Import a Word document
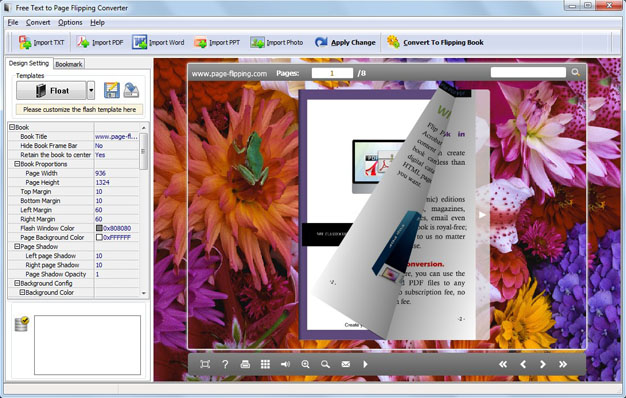This screenshot has width=626, height=398. (x=158, y=42)
